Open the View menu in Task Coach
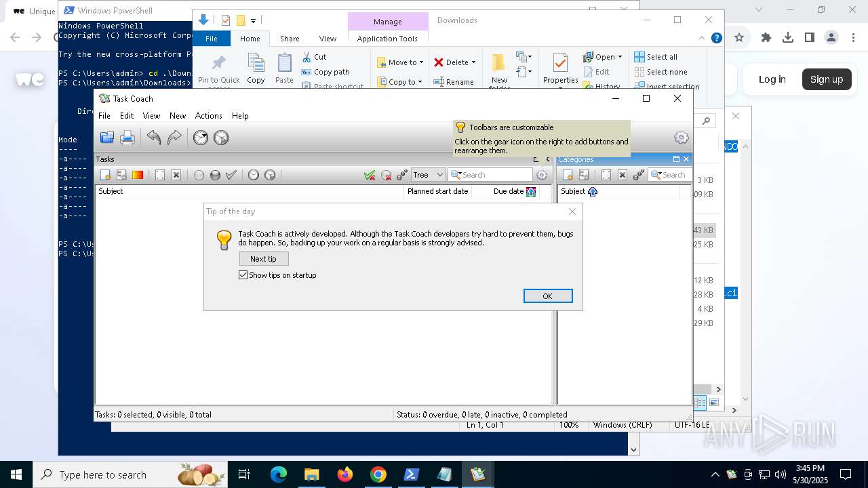This screenshot has height=488, width=868. (151, 116)
